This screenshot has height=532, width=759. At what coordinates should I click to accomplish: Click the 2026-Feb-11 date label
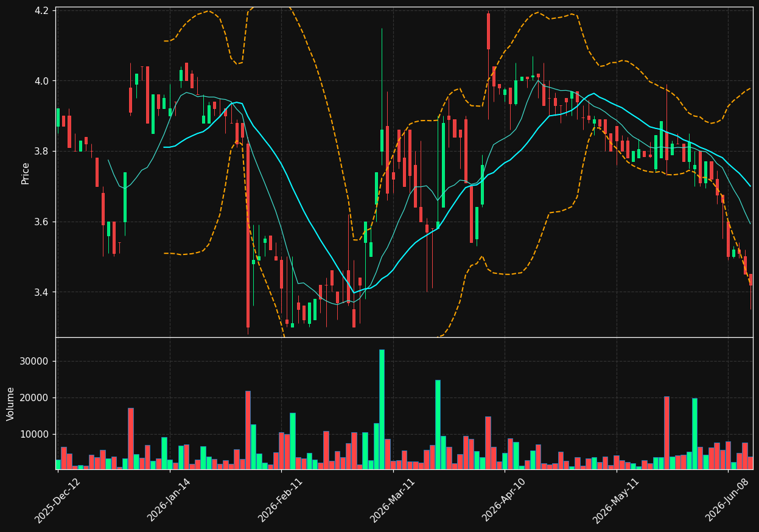[281, 500]
